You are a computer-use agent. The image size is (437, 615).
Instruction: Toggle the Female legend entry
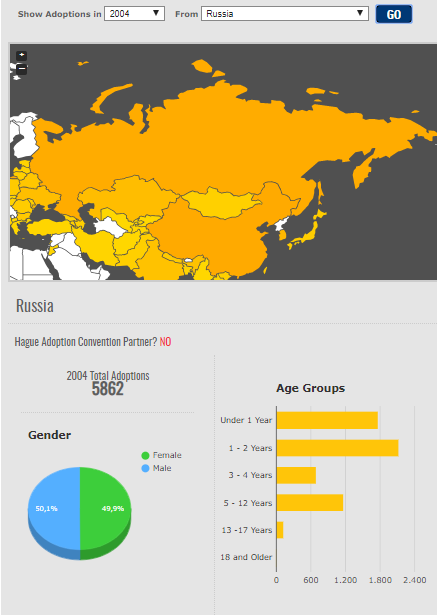[x=162, y=455]
